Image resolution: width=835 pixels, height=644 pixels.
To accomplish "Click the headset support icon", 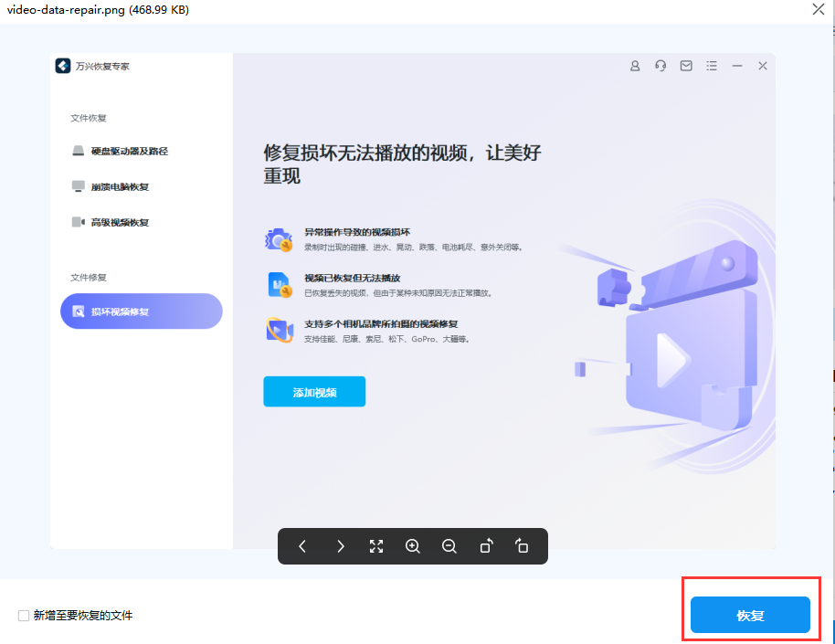I will pos(661,65).
